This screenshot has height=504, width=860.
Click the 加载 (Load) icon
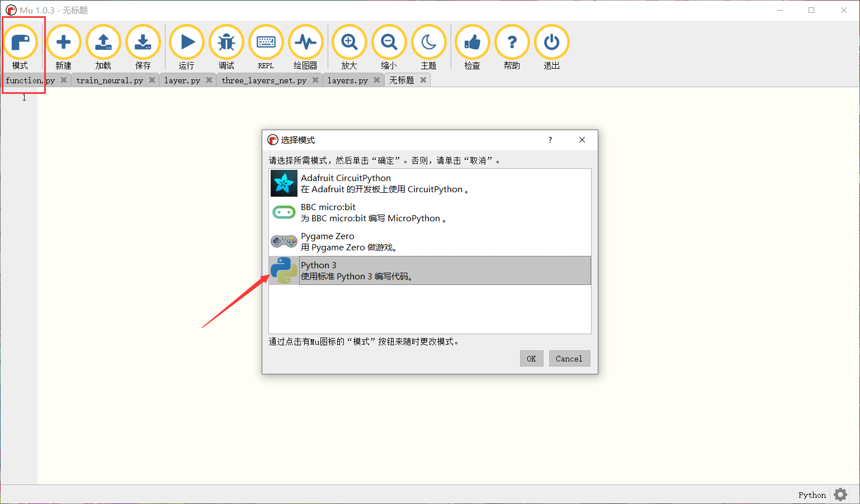click(x=103, y=42)
